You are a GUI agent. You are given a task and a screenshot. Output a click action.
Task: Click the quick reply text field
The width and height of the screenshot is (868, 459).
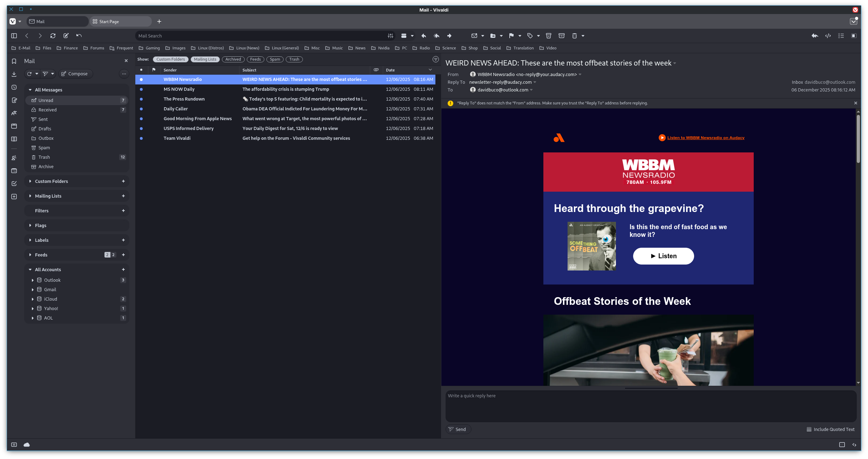pos(650,406)
